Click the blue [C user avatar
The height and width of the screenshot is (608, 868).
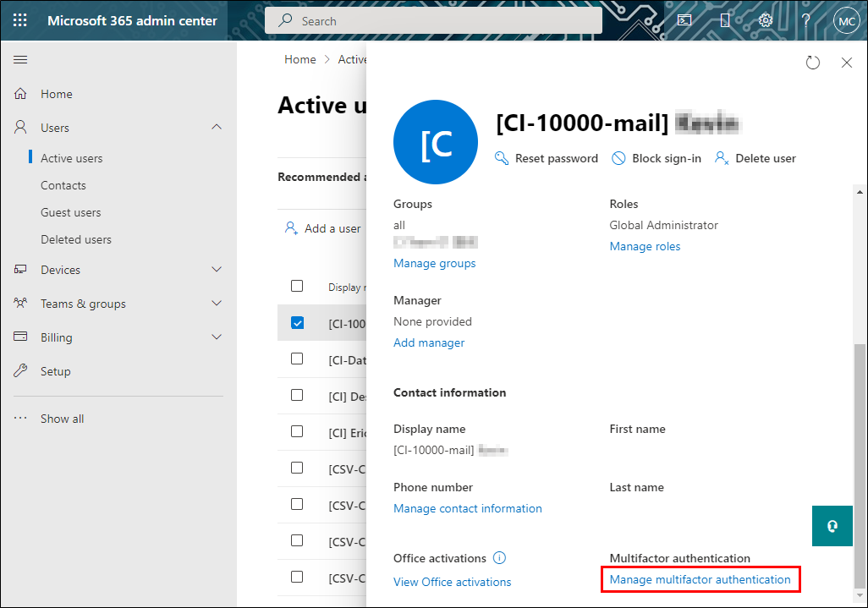(x=436, y=142)
